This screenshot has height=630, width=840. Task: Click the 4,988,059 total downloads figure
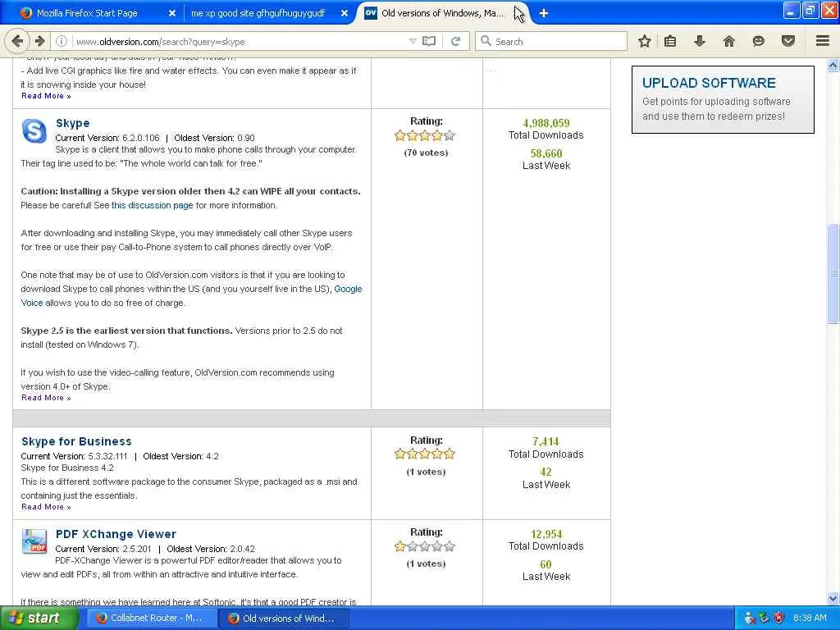[x=546, y=123]
